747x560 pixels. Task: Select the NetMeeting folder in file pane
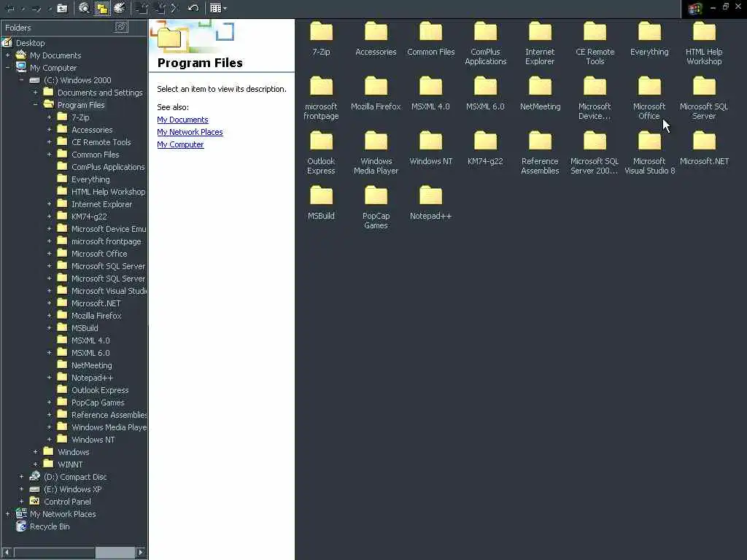pyautogui.click(x=541, y=93)
